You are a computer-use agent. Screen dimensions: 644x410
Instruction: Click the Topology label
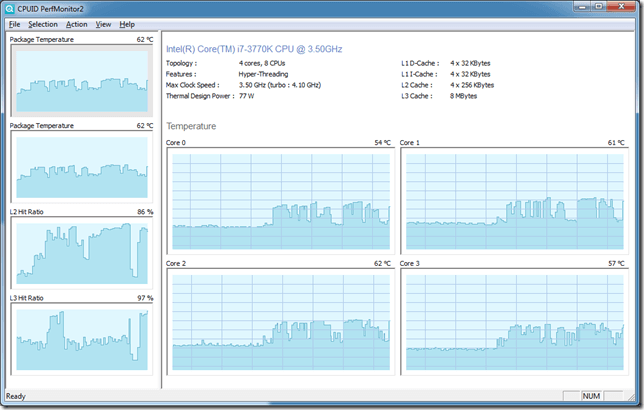point(181,63)
